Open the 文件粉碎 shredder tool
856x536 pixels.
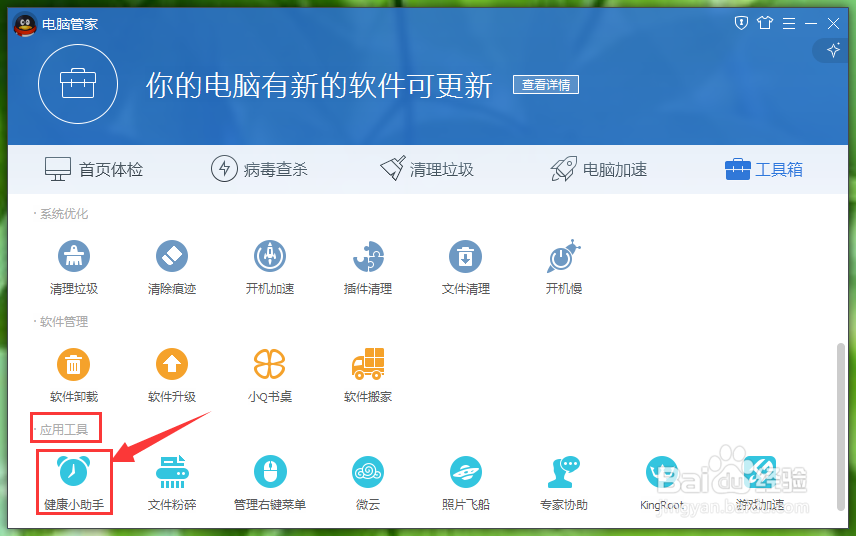(172, 472)
